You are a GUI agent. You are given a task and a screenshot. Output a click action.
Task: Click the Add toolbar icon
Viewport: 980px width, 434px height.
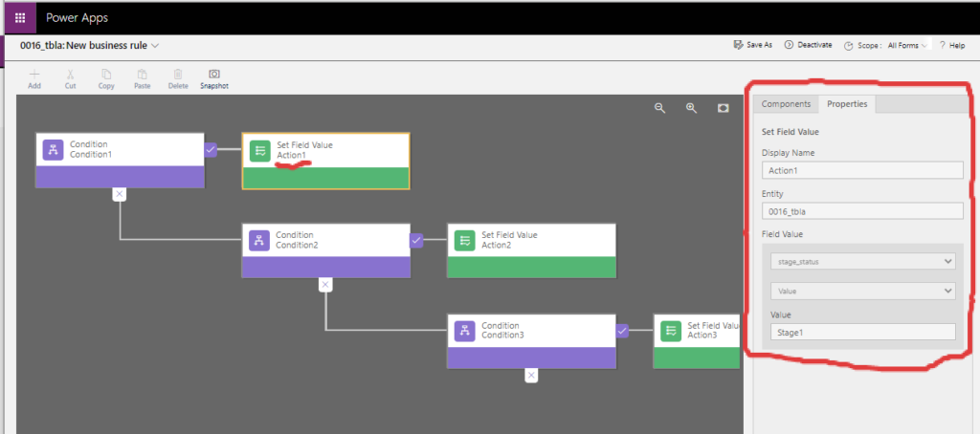(34, 75)
